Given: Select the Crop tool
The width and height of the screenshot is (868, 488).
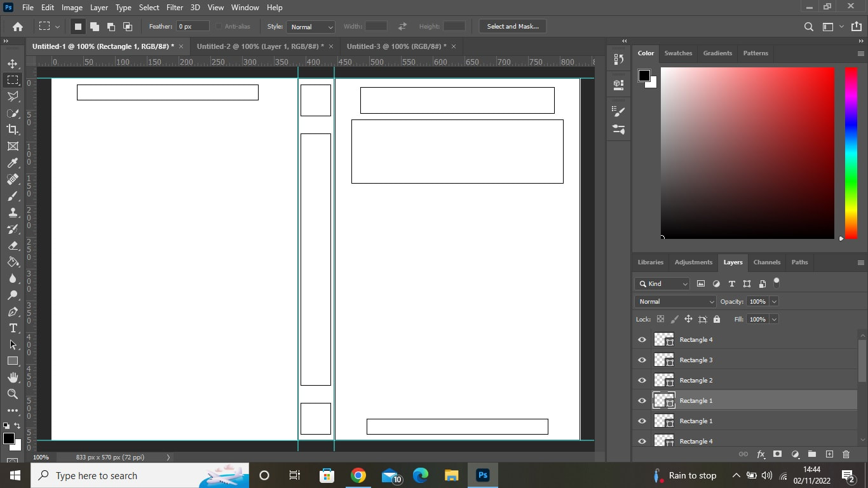Looking at the screenshot, I should pos(13,130).
